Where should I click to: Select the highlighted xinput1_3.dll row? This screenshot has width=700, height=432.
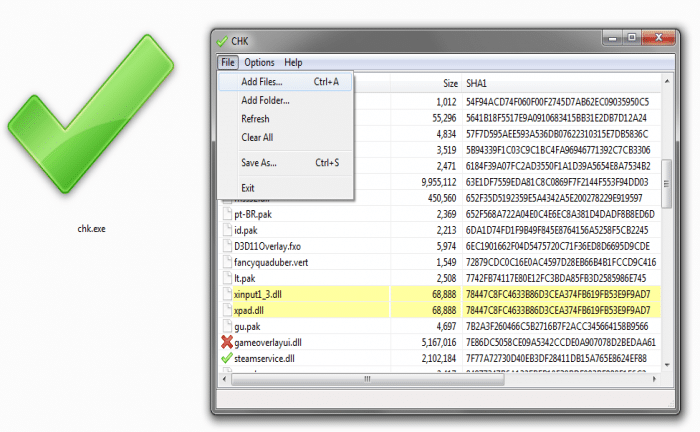pos(340,294)
